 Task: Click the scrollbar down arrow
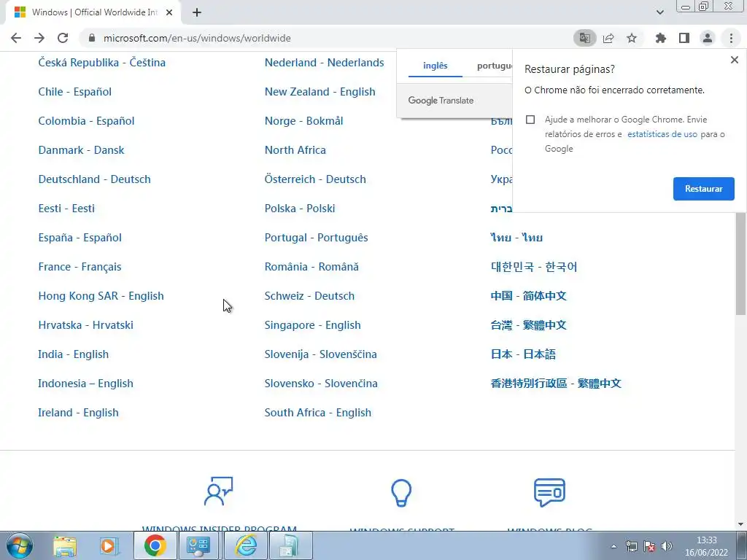740,525
